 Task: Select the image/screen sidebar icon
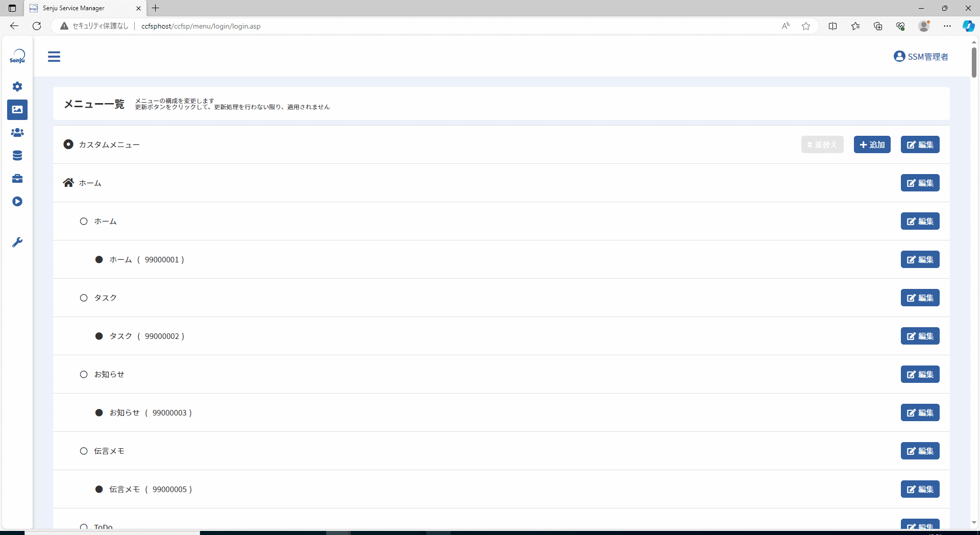(17, 110)
